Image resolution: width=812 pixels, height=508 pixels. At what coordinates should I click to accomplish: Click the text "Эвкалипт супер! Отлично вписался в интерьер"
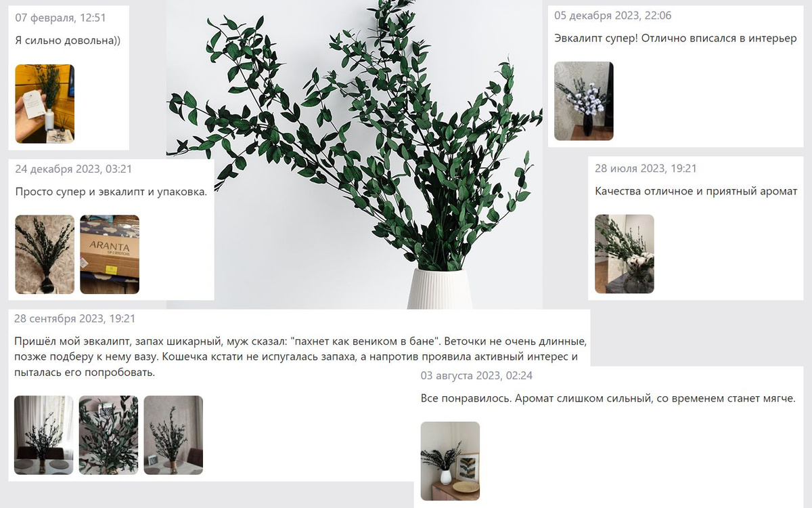point(676,38)
